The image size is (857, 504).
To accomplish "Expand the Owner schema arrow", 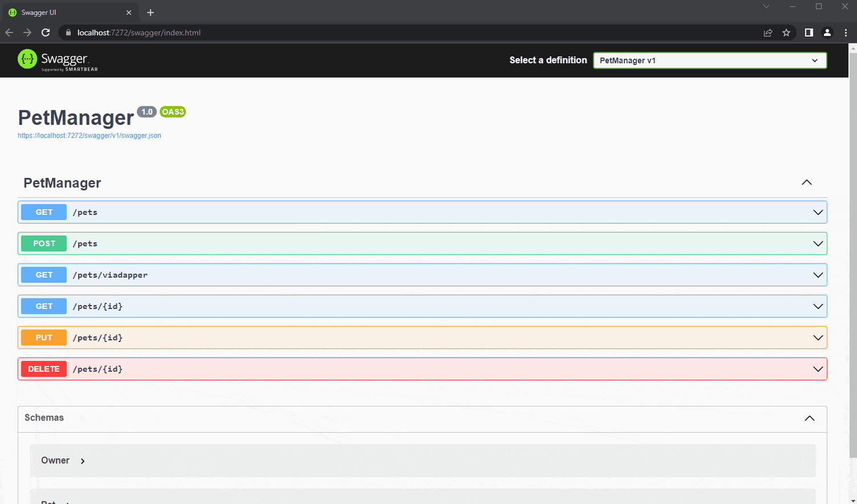I will point(83,461).
